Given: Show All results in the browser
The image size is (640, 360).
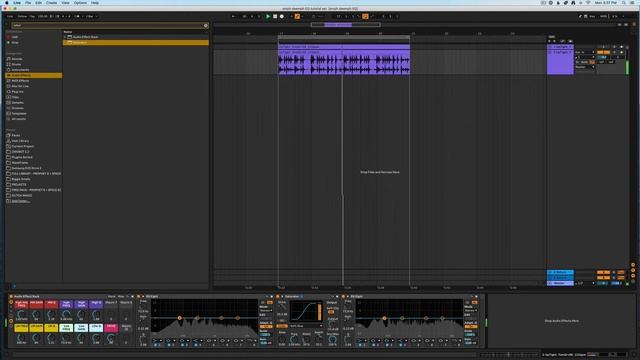Looking at the screenshot, I should pyautogui.click(x=19, y=119).
